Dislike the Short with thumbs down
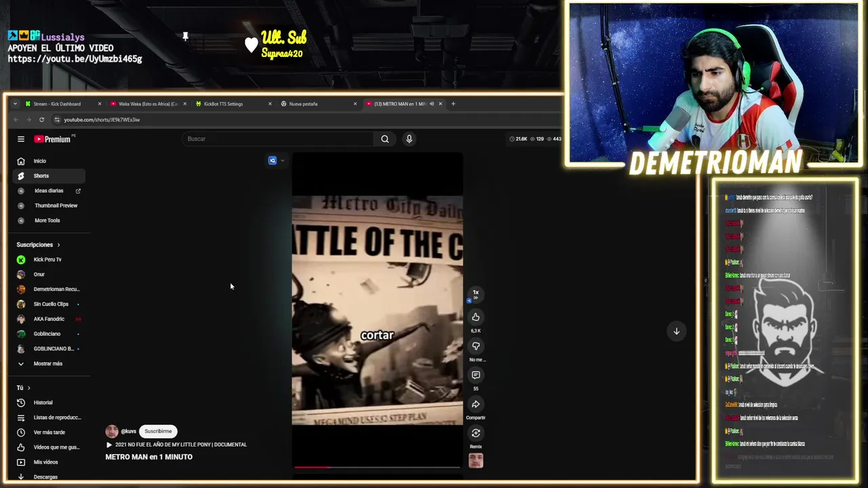The image size is (868, 488). 476,346
